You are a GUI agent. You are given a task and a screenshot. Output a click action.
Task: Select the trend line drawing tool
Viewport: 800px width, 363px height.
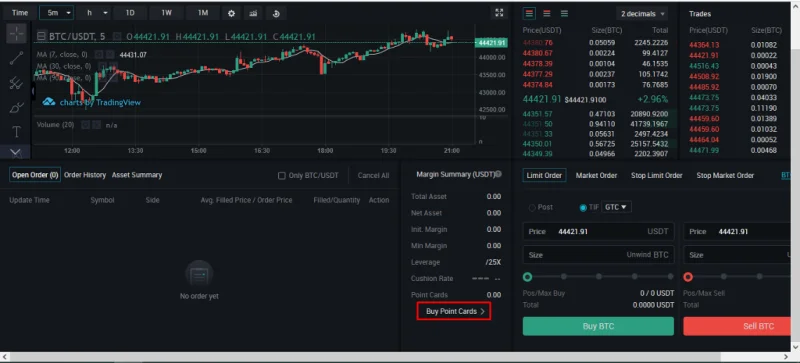16,58
